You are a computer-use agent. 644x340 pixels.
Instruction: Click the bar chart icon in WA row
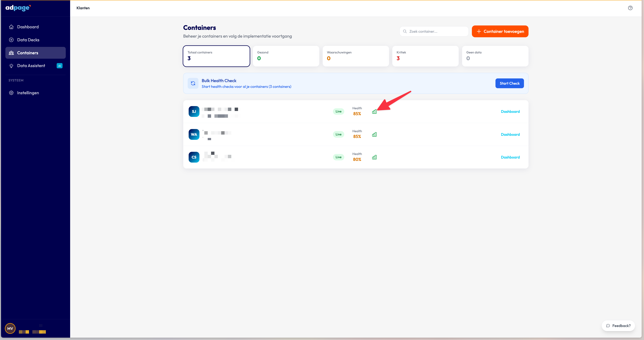[x=374, y=135]
